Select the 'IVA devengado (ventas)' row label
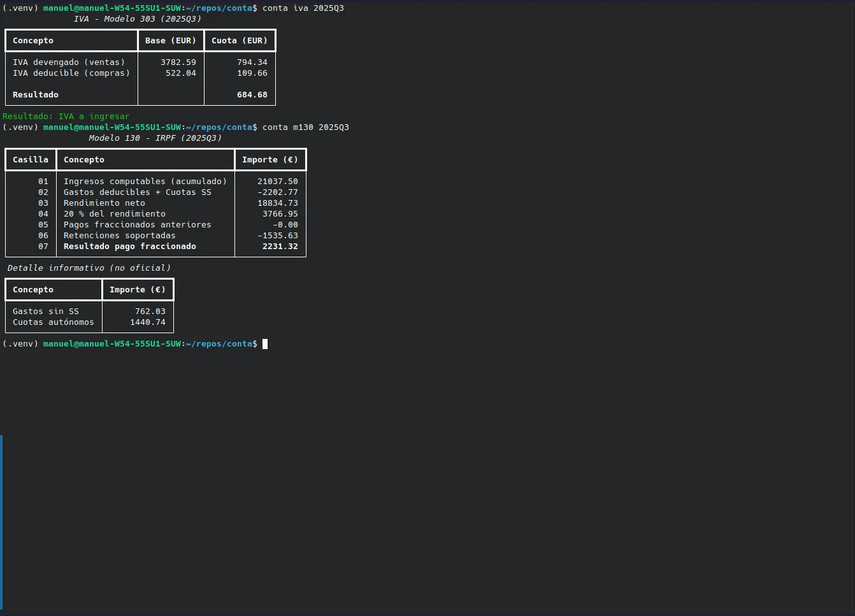Viewport: 855px width, 616px height. pos(69,62)
